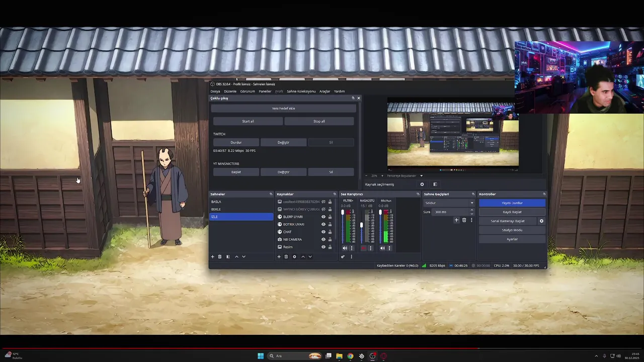
Task: Hide the NB CAMERA source
Action: pos(324,239)
